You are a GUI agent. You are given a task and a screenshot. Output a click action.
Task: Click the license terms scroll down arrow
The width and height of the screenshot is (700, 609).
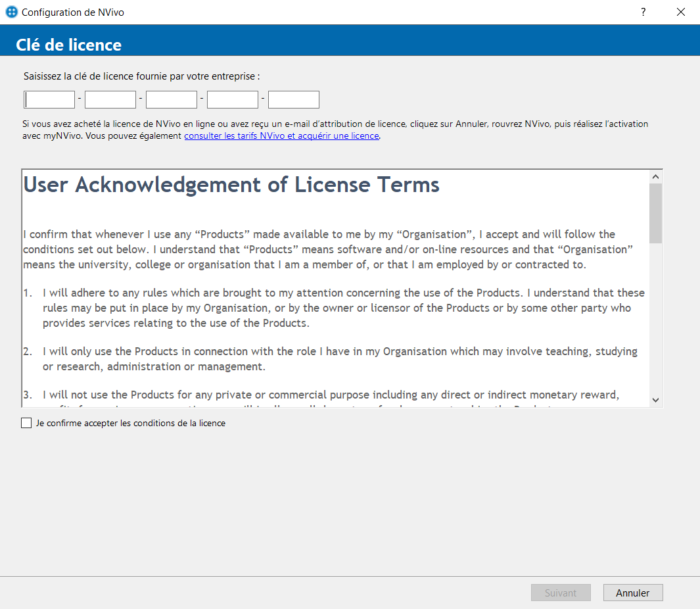pos(655,400)
